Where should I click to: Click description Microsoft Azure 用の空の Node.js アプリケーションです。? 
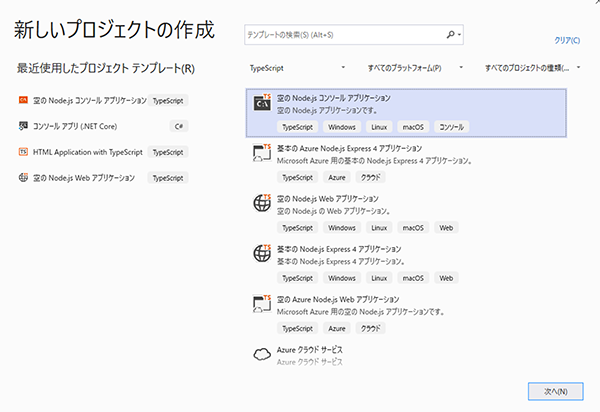click(361, 312)
